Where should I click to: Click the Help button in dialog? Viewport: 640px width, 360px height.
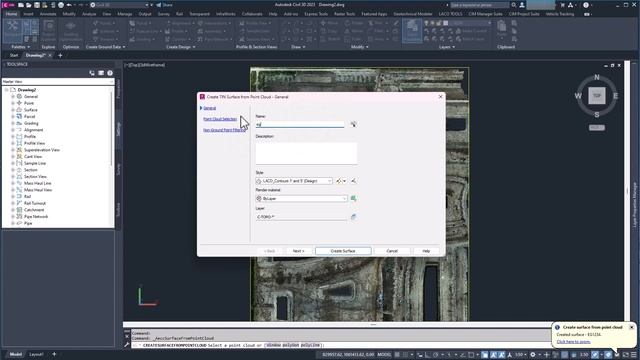[426, 251]
